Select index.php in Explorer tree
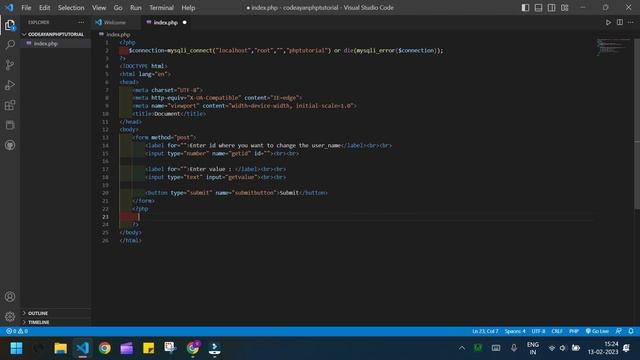The image size is (640, 360). 56,43
